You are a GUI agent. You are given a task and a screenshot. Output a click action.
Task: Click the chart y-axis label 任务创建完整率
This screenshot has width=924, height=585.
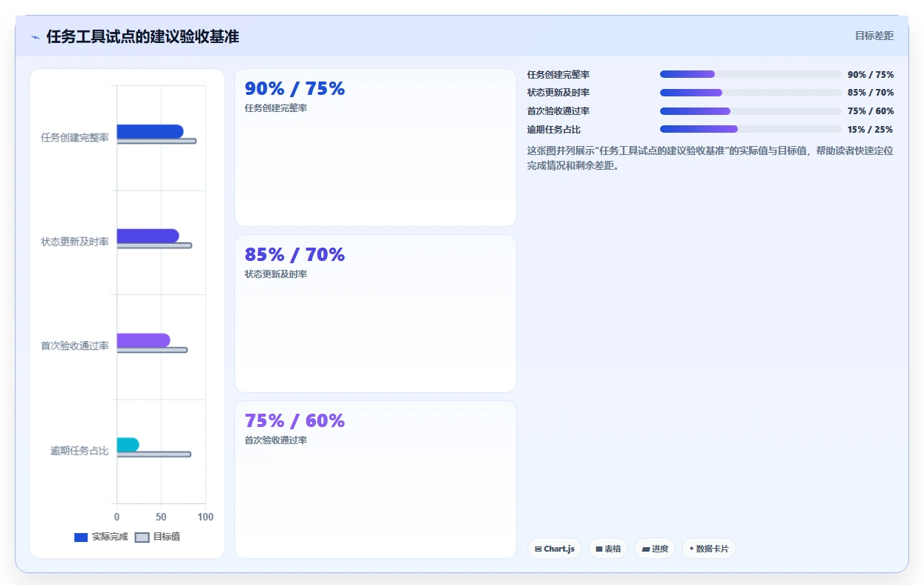75,138
